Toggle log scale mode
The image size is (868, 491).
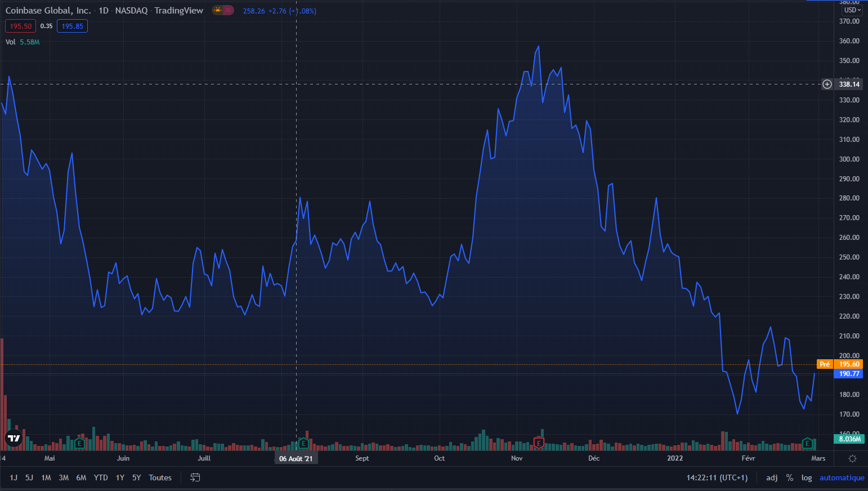(807, 477)
